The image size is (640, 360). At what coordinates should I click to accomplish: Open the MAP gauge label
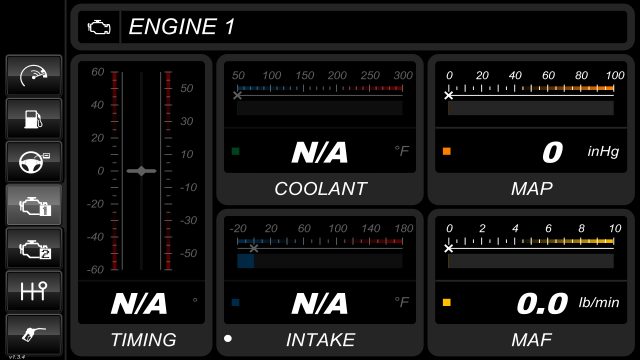pyautogui.click(x=532, y=189)
